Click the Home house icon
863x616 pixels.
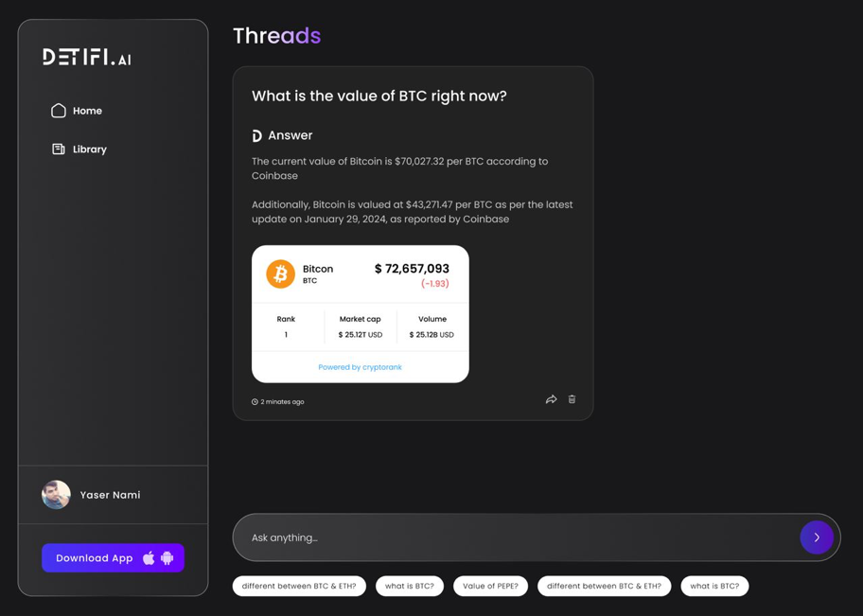[59, 111]
